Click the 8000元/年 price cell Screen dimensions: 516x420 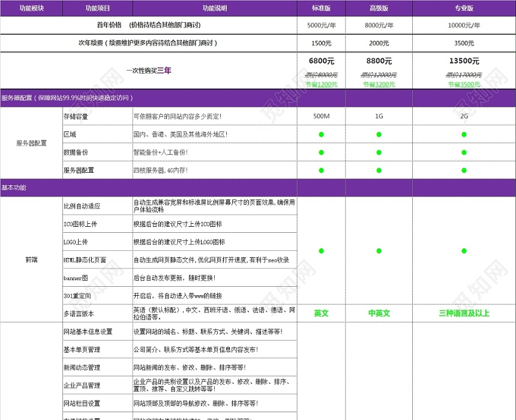[379, 25]
